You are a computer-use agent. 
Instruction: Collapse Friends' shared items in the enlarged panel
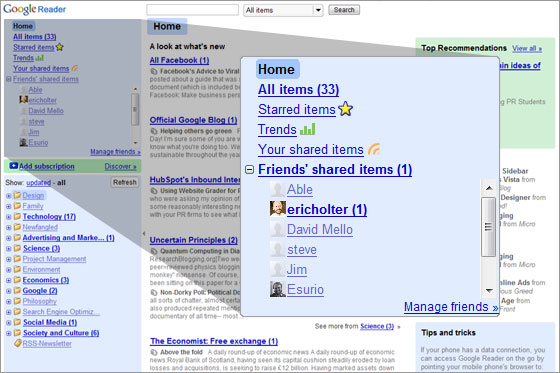250,169
